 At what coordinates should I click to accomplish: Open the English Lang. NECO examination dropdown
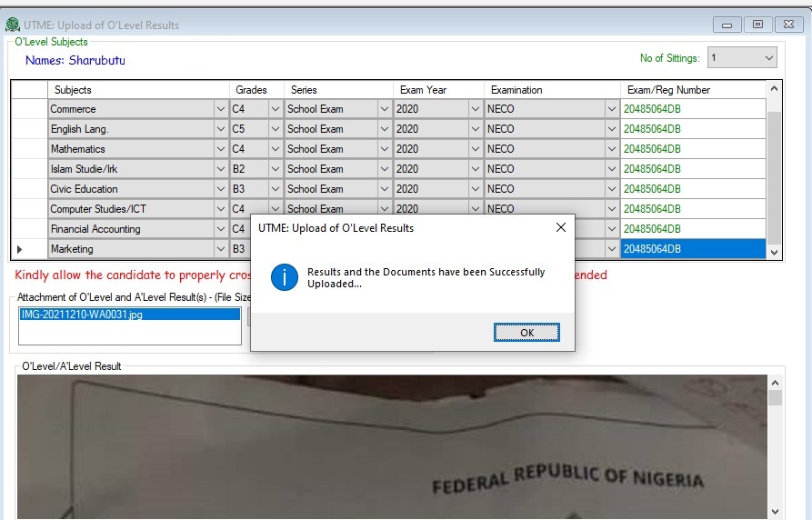[x=612, y=129]
